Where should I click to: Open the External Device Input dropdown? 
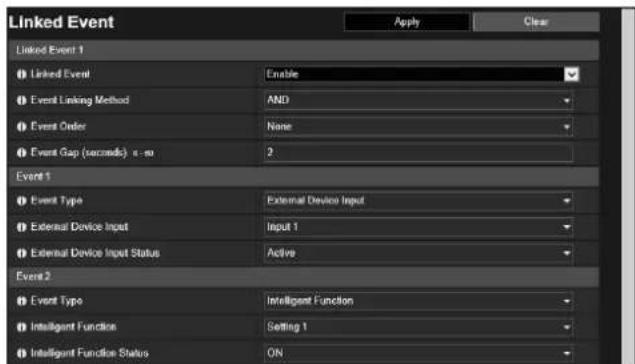(x=418, y=227)
